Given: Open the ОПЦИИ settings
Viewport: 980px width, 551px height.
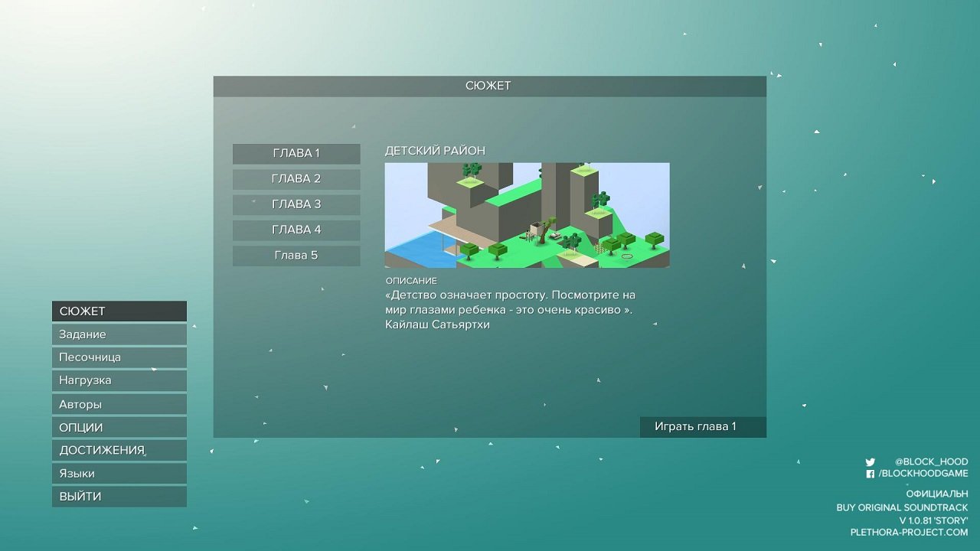Looking at the screenshot, I should point(119,426).
